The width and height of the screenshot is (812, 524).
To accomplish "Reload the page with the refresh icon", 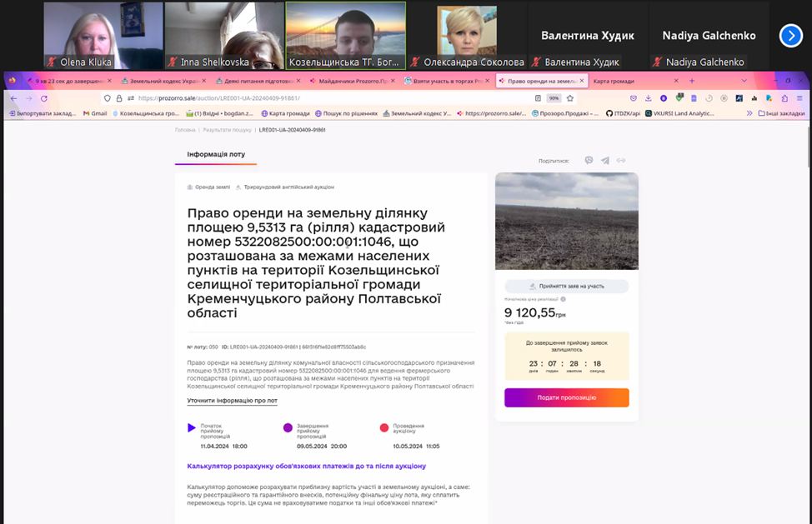I will (44, 98).
